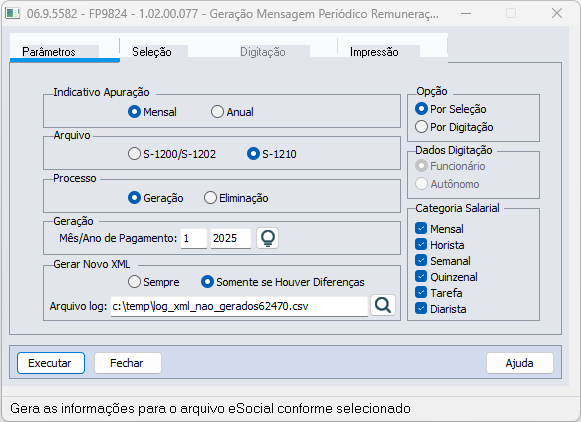Screen dimensions: 581x422
Task: Click the Arquivo log path field
Action: click(x=239, y=306)
